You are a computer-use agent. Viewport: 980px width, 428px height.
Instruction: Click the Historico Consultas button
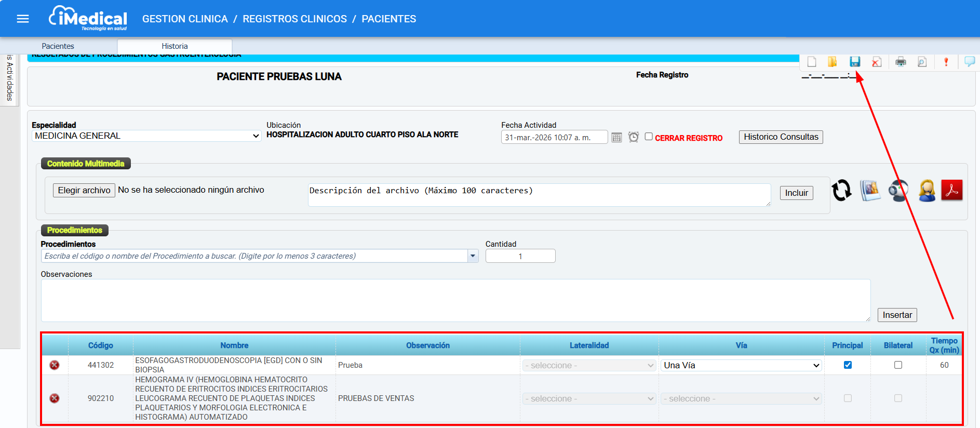click(781, 137)
